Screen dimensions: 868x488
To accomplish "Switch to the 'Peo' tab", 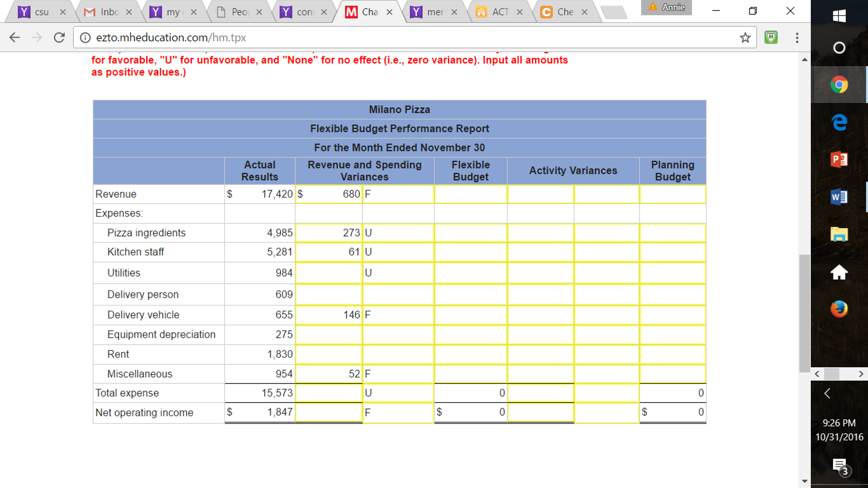I will [x=239, y=12].
